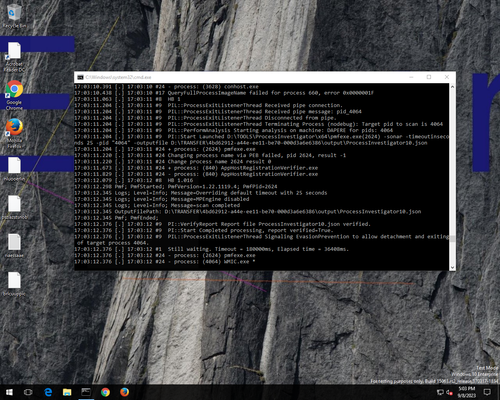The image size is (500, 400).
Task: Click the cmd.exe window title bar icon
Action: (x=80, y=77)
